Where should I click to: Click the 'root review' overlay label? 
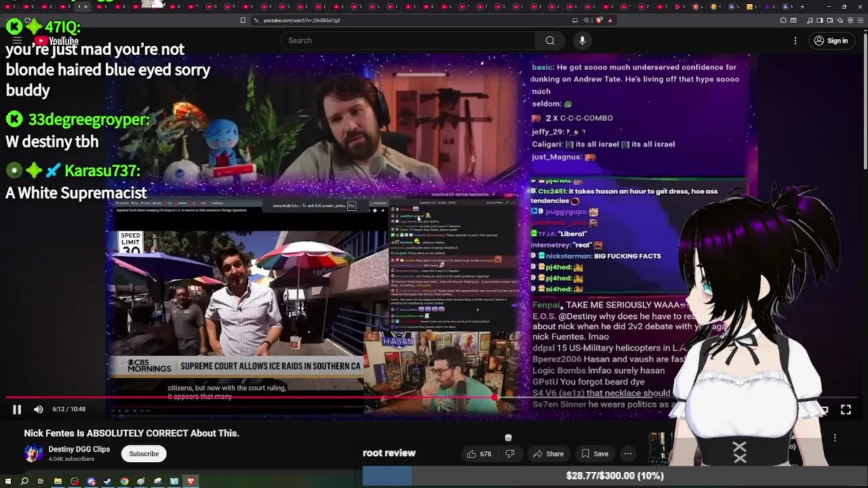[x=389, y=453]
